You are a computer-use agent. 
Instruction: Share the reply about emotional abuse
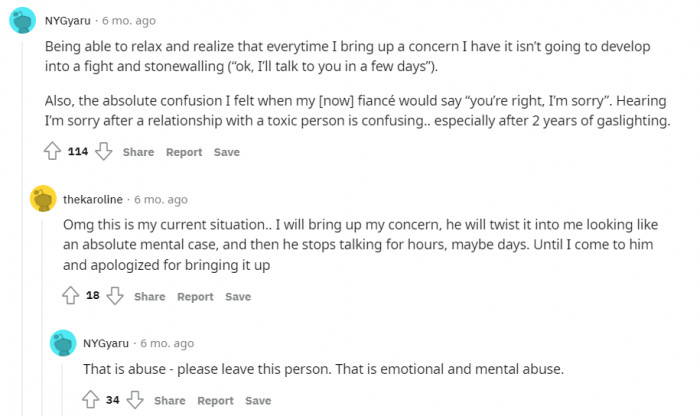coord(170,400)
